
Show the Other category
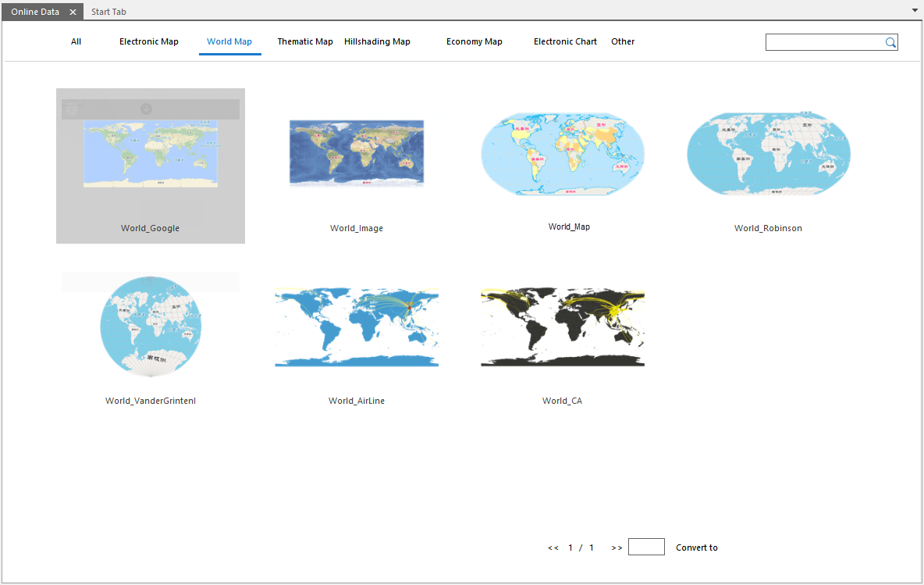[x=623, y=42]
